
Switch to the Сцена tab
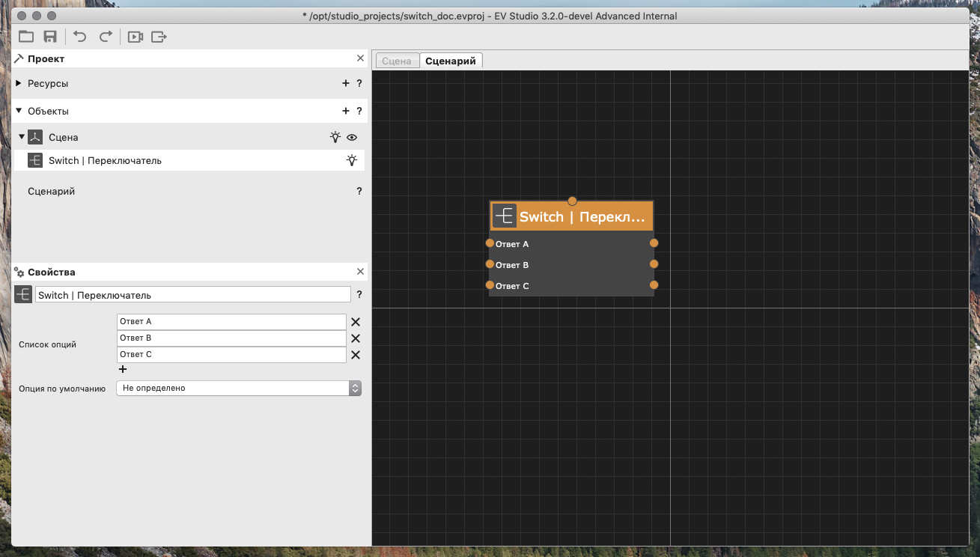[x=397, y=61]
